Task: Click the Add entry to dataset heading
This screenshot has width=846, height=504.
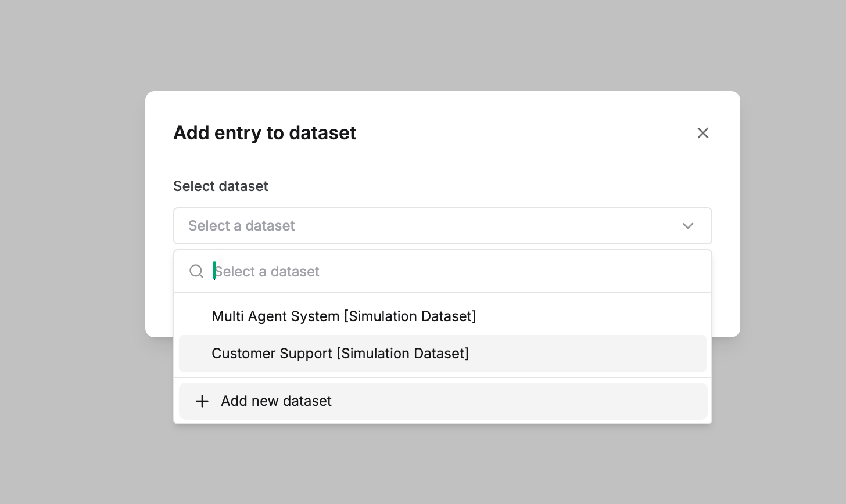Action: (264, 133)
